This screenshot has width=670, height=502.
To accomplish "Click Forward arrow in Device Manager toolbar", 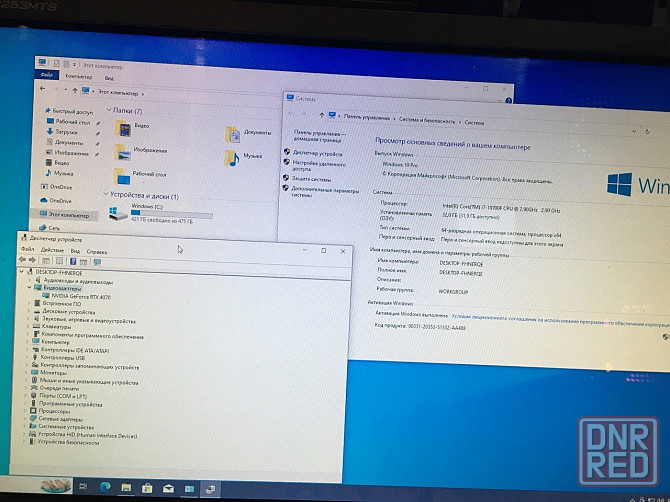I will click(32, 260).
